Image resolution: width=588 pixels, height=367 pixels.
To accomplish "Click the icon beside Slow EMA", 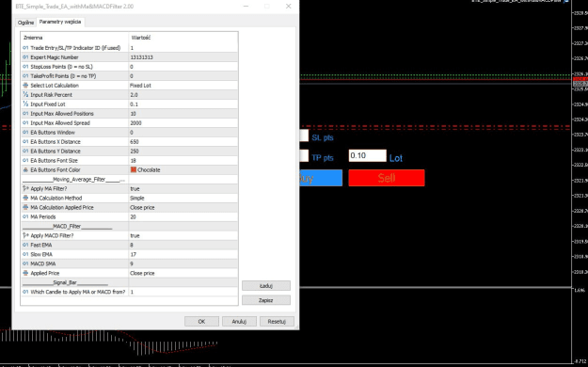I will click(x=25, y=254).
